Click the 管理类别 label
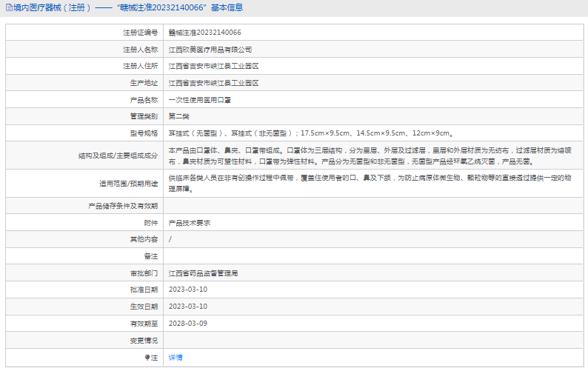The height and width of the screenshot is (371, 588). click(x=144, y=116)
